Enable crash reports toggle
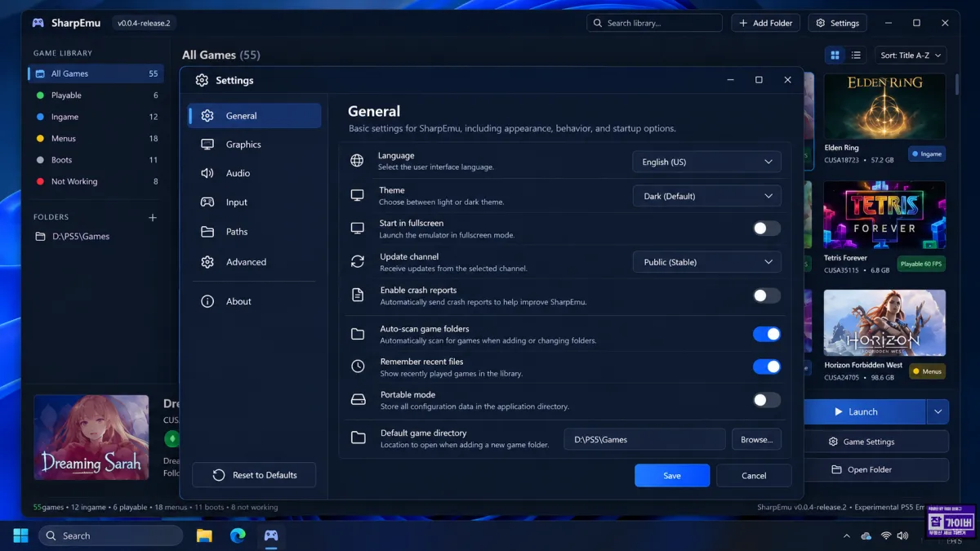Screen dimensions: 980x551 tap(767, 295)
